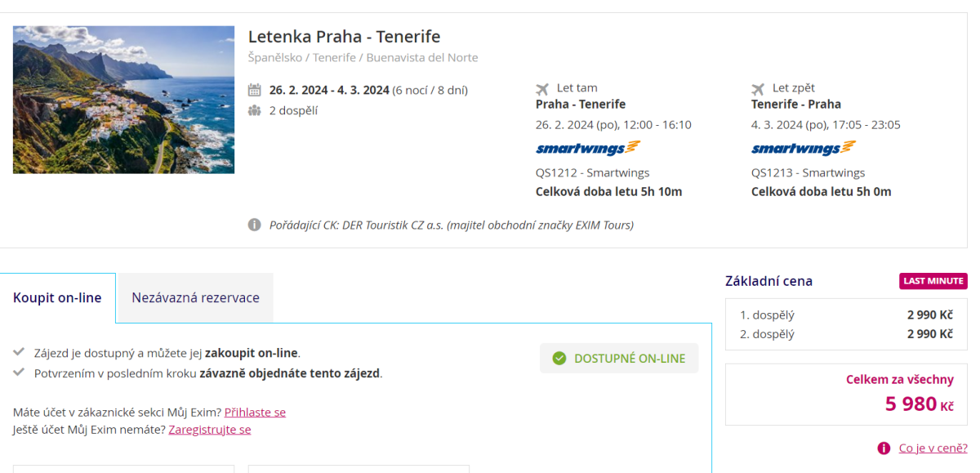Click the info icon beside Pořádající CK

point(255,225)
